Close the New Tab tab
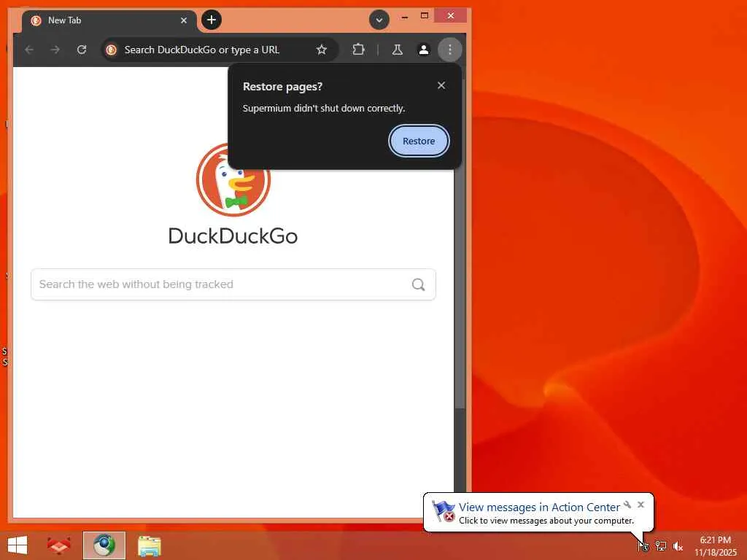This screenshot has width=747, height=560. (x=183, y=20)
